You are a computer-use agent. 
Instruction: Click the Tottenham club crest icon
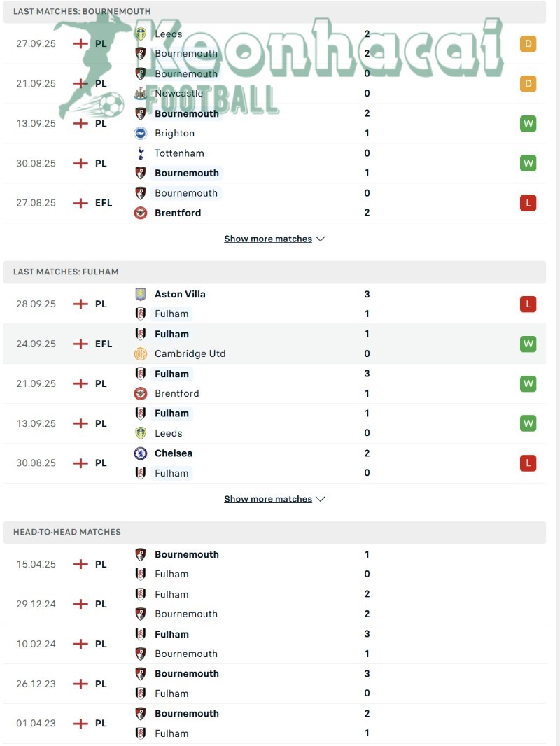tap(141, 153)
